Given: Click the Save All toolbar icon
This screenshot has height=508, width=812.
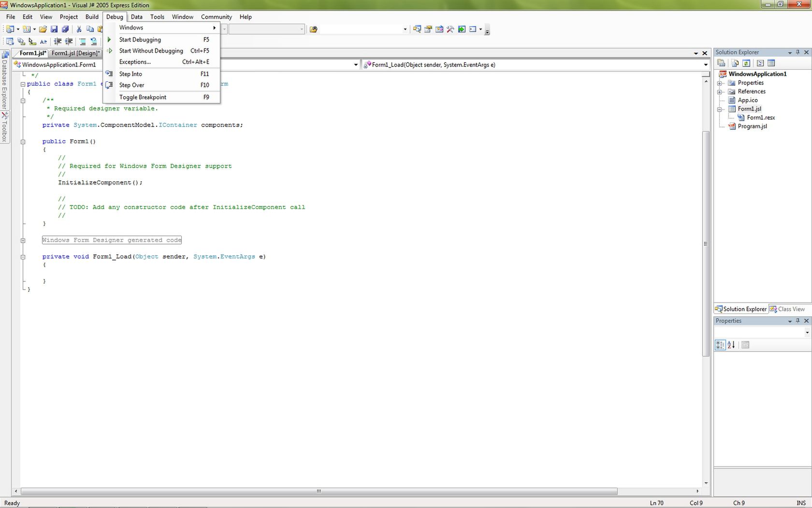Looking at the screenshot, I should (x=65, y=29).
